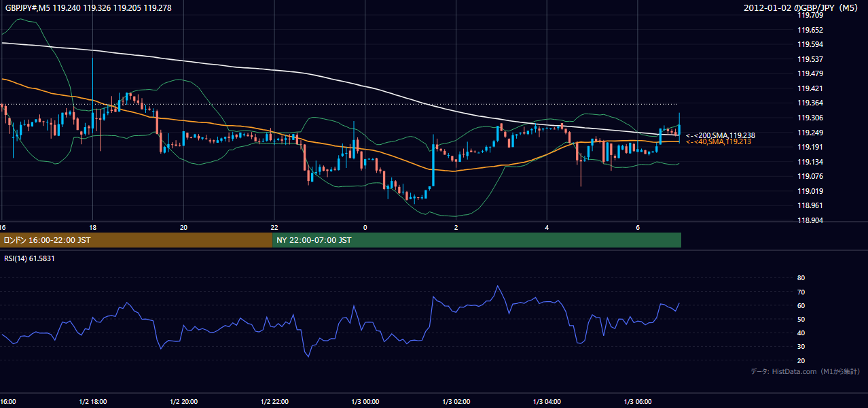Viewport: 868px width, 408px height.
Task: Click price axis value 119.134
Action: [810, 162]
